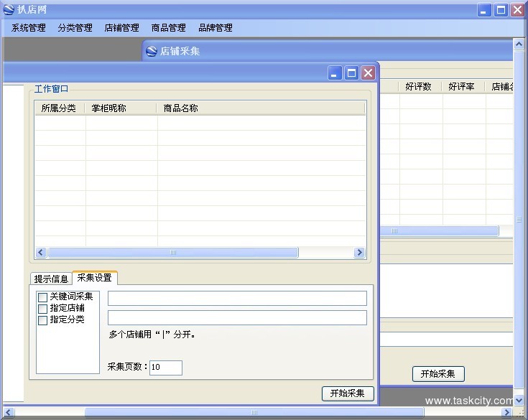Click the 店铺采集 window title icon
The image size is (528, 420).
pyautogui.click(x=152, y=51)
